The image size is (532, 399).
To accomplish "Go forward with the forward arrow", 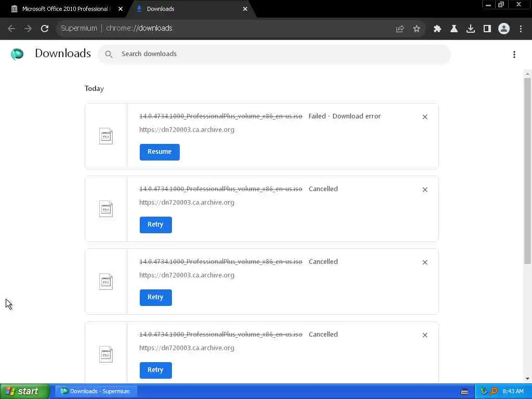I will click(28, 29).
